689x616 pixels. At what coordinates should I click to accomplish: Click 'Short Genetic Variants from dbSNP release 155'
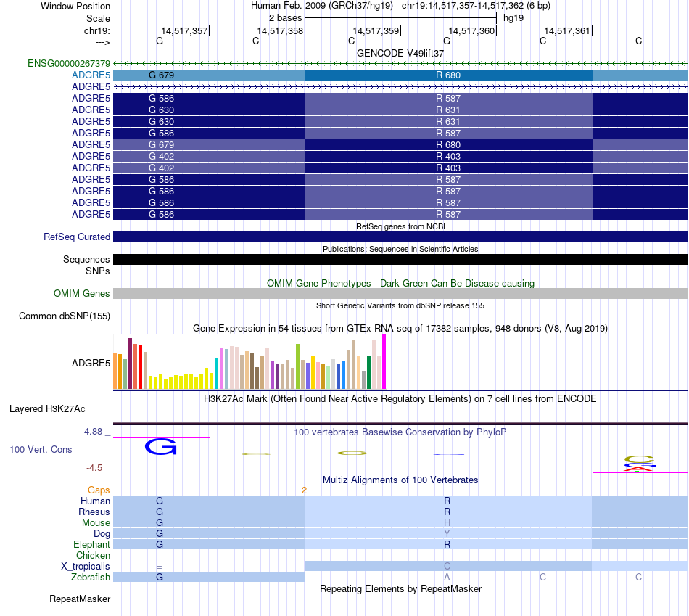[400, 305]
